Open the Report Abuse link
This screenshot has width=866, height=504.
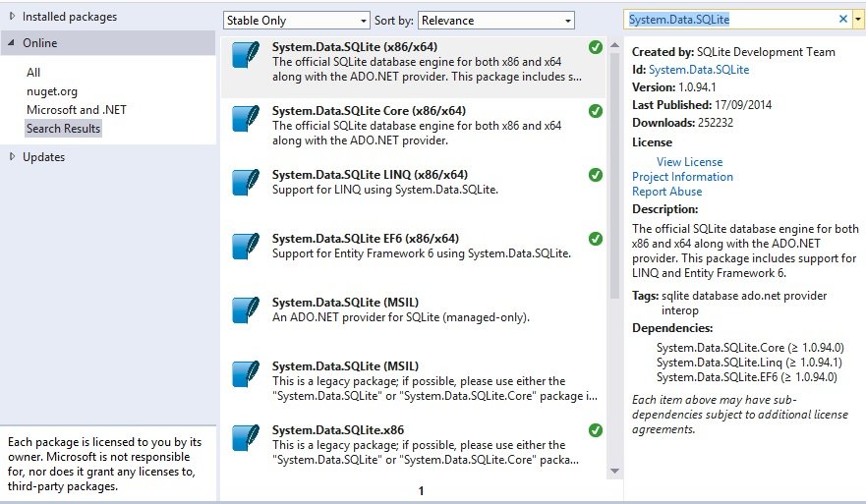click(x=667, y=192)
